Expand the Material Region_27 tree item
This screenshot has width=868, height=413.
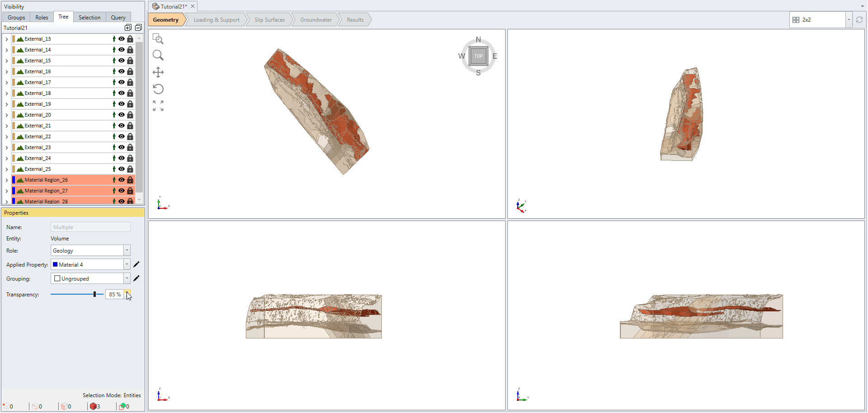tap(6, 191)
